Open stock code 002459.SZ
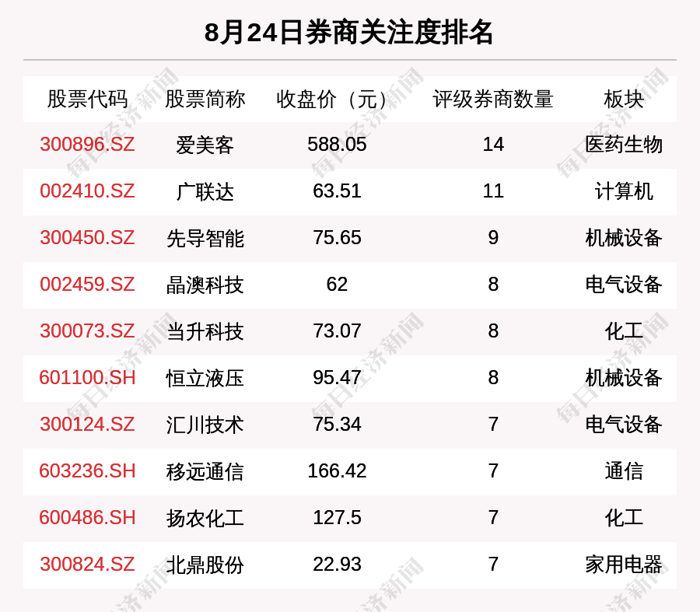This screenshot has width=700, height=612. point(87,285)
